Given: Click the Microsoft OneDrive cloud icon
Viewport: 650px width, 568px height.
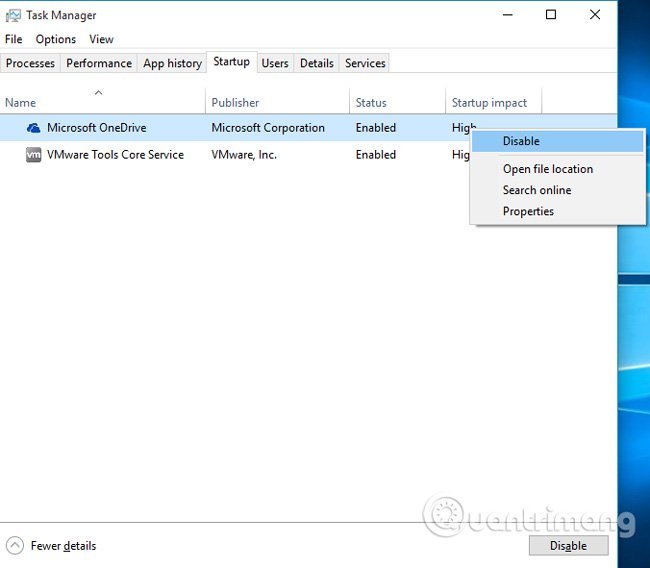Looking at the screenshot, I should coord(34,128).
